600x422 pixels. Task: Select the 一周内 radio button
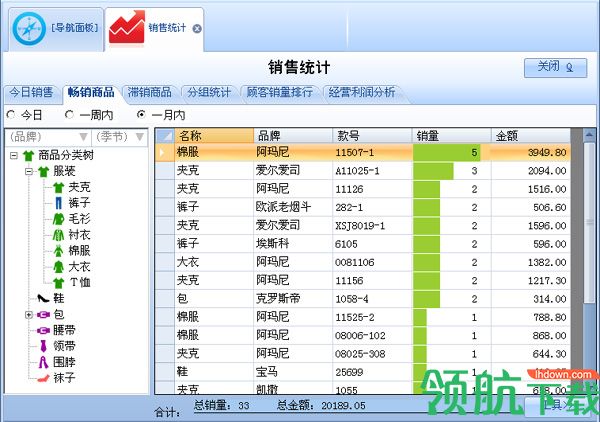tap(69, 114)
